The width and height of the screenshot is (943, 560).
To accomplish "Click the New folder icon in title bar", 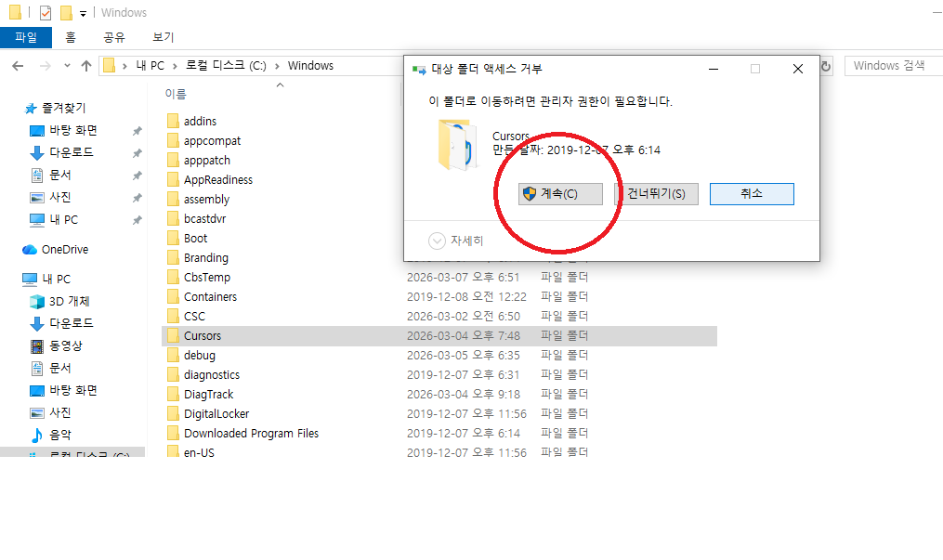I will [x=66, y=13].
